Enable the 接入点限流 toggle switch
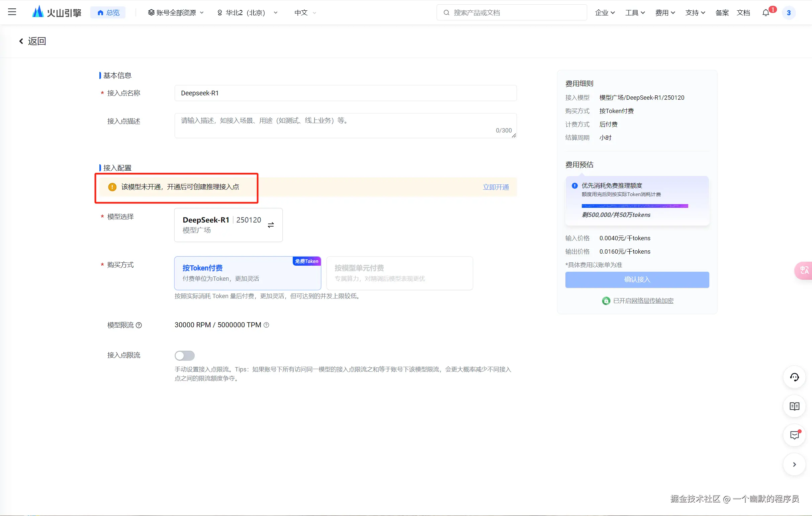 click(x=184, y=355)
